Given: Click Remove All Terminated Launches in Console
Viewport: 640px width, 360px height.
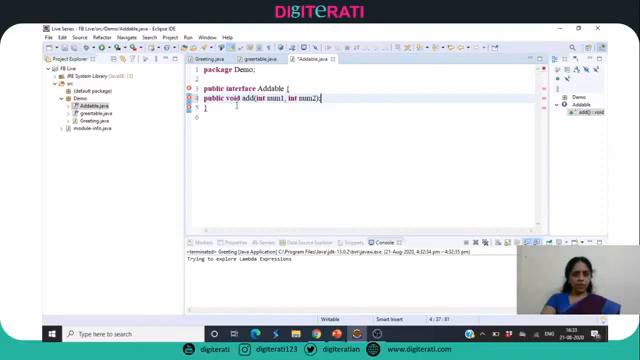Looking at the screenshot, I should (485, 242).
